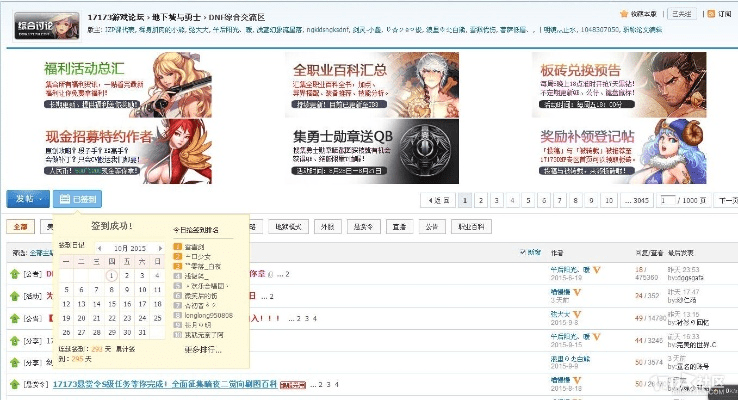Click the 下一页 next page button
Screen dimensions: 738x400
coord(727,200)
